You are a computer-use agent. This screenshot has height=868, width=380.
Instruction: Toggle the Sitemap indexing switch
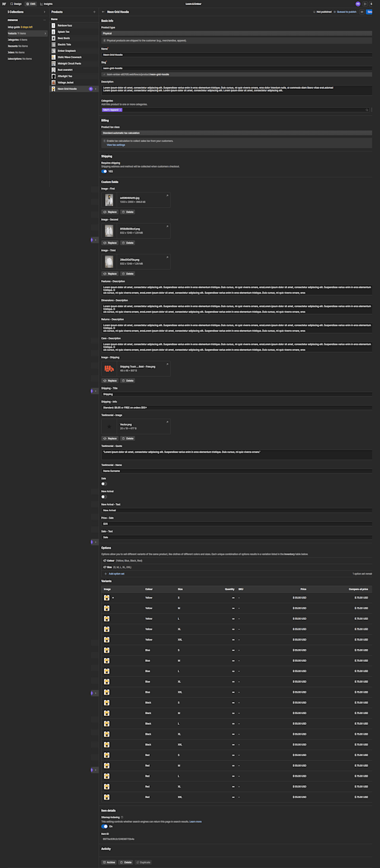[104, 826]
